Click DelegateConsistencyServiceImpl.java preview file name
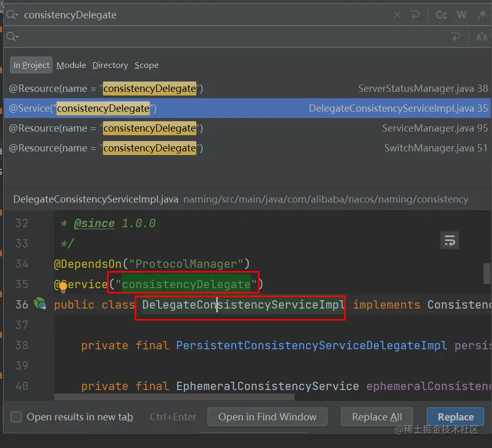 [96, 199]
